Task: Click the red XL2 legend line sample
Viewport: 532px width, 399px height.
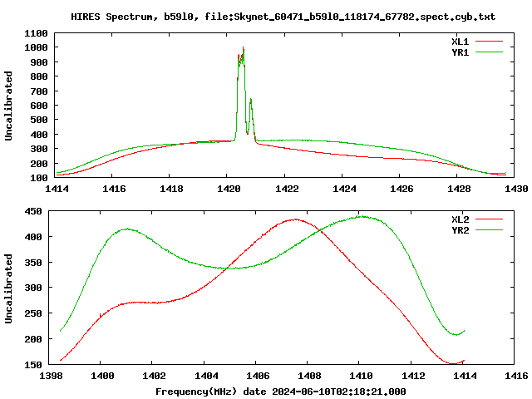Action: [x=489, y=219]
